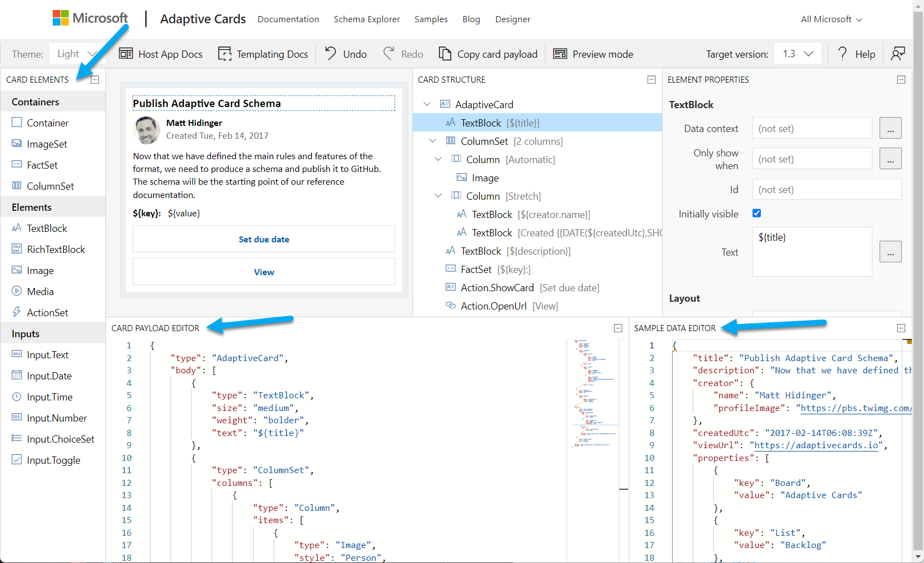Click the Microsoft logo
This screenshot has height=563, width=924.
[90, 18]
